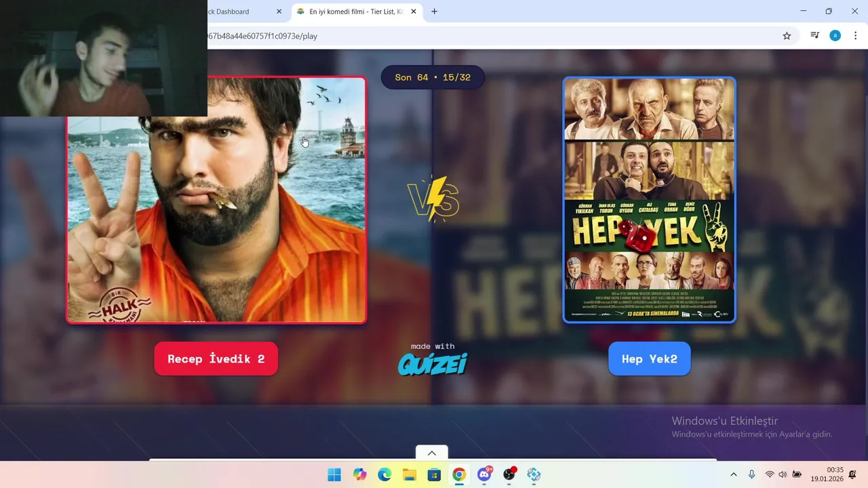The image size is (868, 488).
Task: Pick the Recep İvedik 2 poster image
Action: (216, 200)
